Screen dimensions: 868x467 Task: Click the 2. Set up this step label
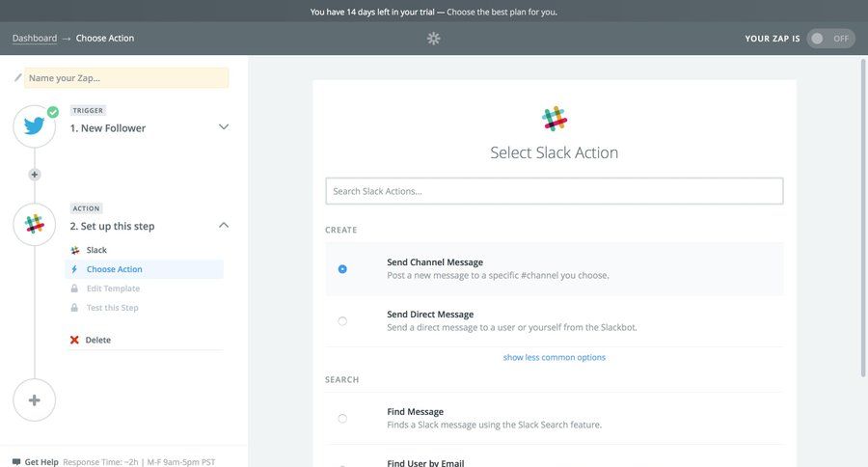point(112,226)
